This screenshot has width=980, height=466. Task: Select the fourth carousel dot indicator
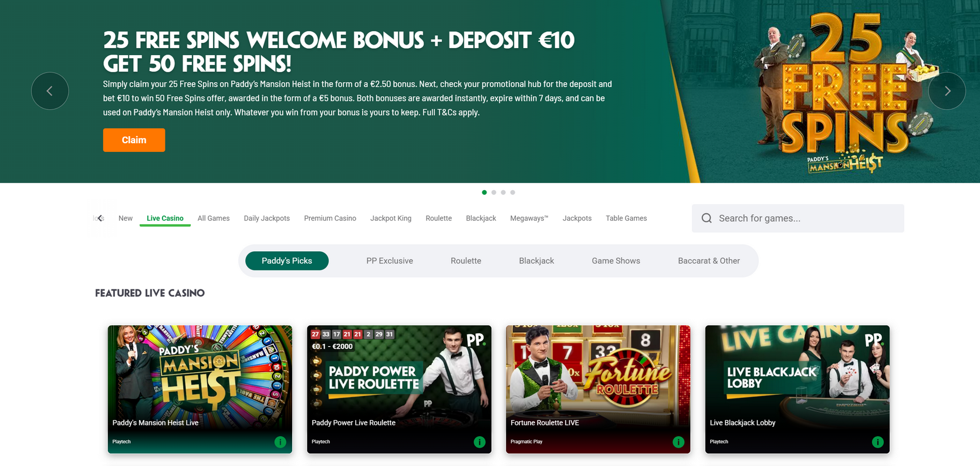pos(512,193)
